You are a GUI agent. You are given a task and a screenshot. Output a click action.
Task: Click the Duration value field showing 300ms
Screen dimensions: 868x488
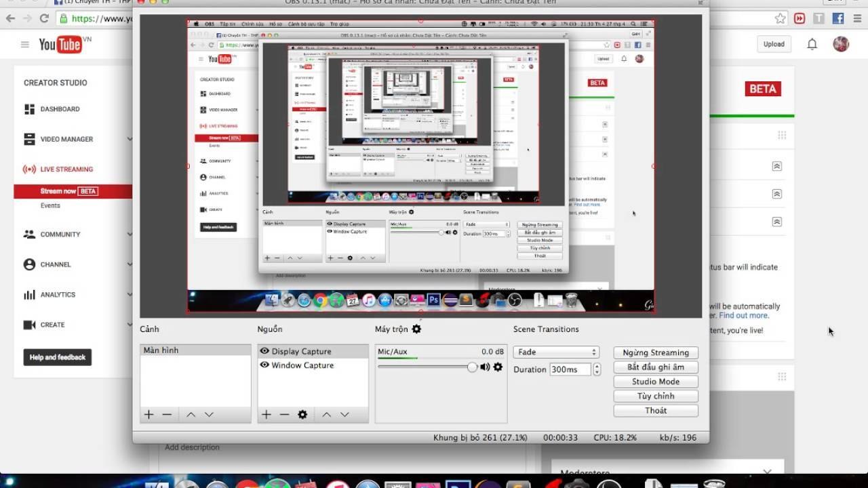click(570, 369)
